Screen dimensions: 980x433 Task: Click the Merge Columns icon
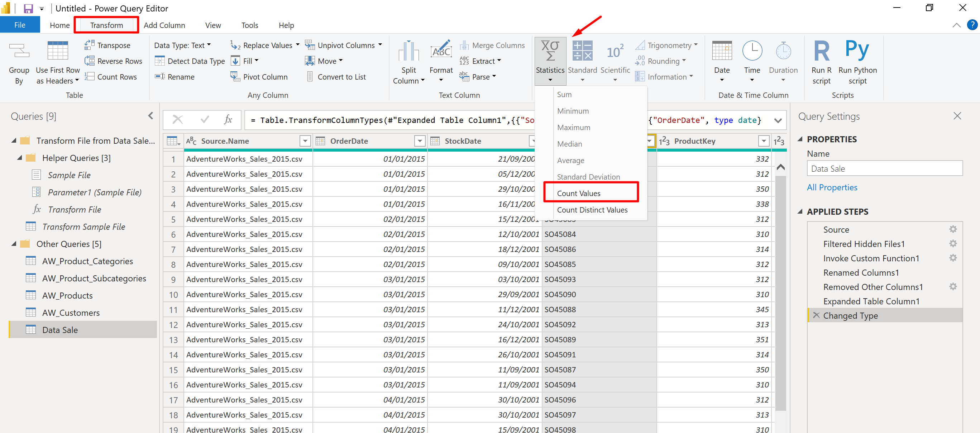[464, 45]
